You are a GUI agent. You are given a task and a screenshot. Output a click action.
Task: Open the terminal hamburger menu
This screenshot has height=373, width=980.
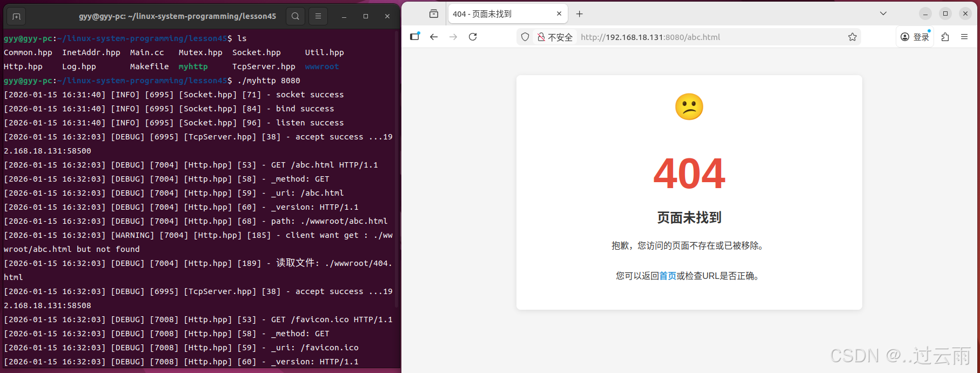click(x=318, y=16)
